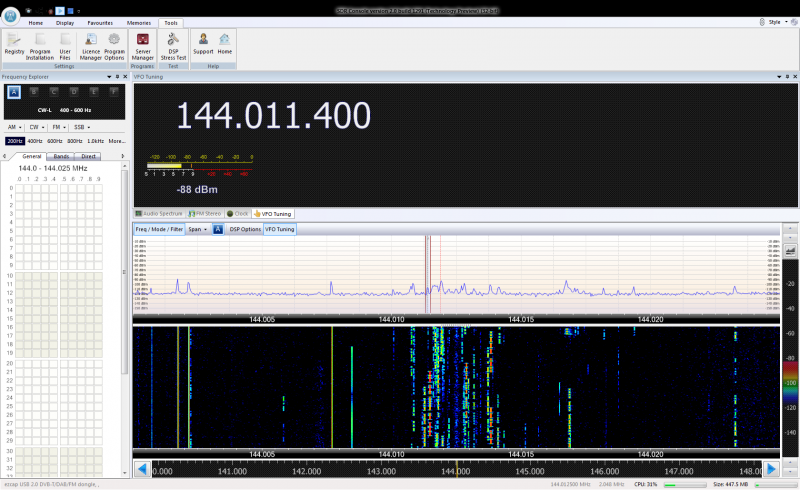Select VFO B in Frequency Explorer

32,92
